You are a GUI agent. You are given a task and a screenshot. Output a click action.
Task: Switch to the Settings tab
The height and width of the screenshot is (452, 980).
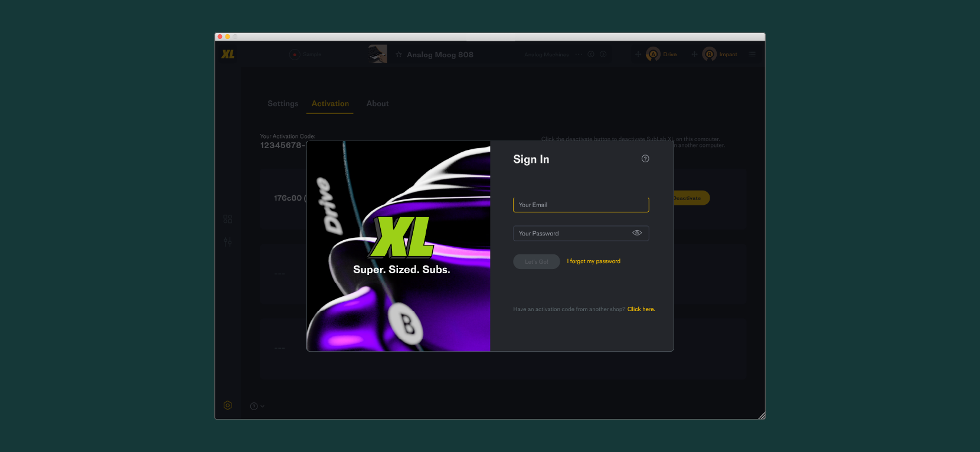(283, 104)
